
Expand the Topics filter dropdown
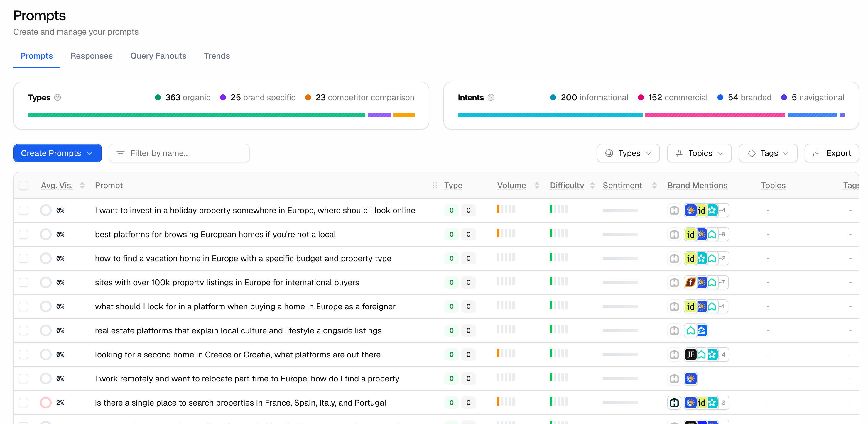699,153
